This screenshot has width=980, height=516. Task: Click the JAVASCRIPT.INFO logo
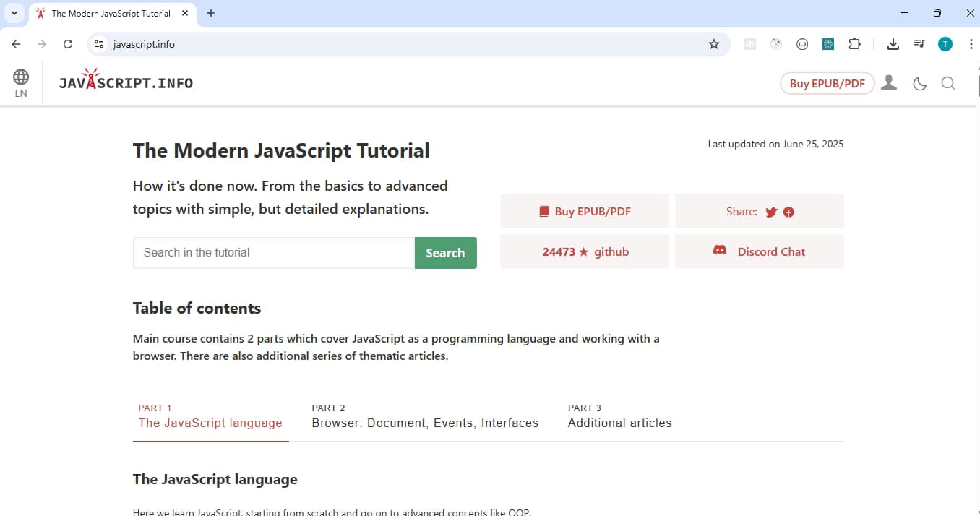(125, 82)
